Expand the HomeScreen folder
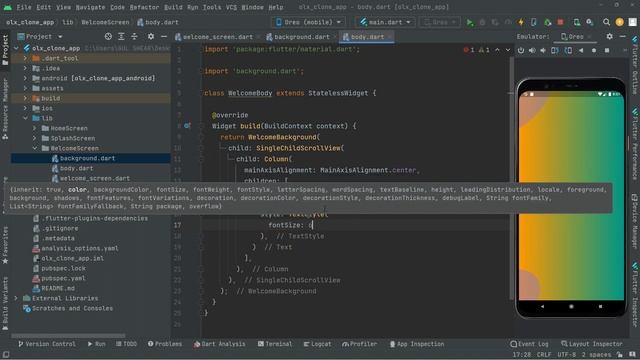 tap(35, 128)
